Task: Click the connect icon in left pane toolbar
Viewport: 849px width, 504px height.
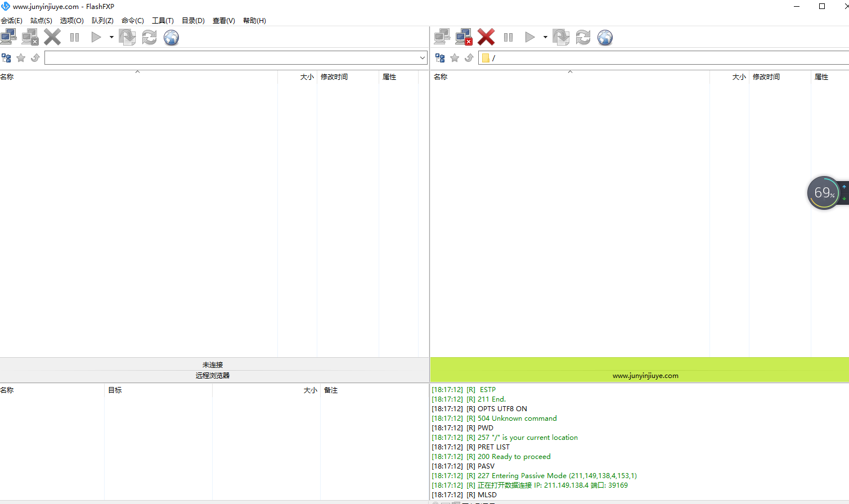Action: point(8,37)
